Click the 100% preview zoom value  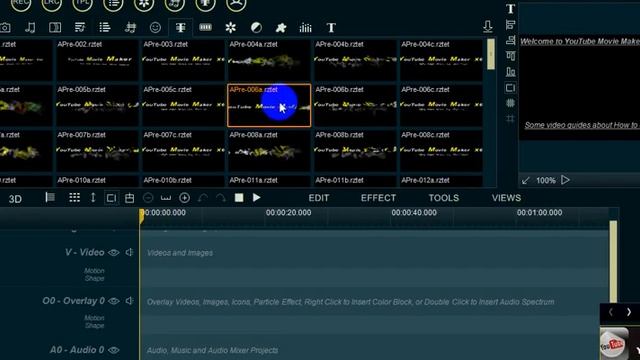coord(546,180)
